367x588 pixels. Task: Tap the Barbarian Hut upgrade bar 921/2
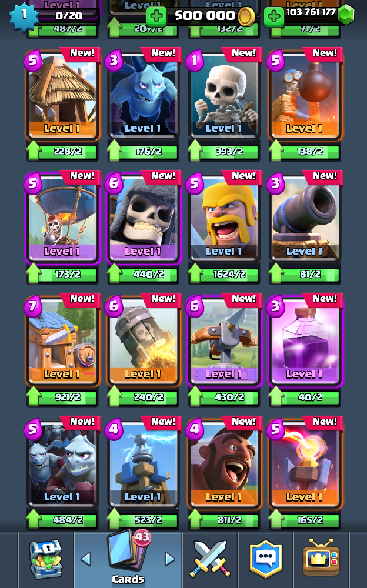pyautogui.click(x=62, y=397)
